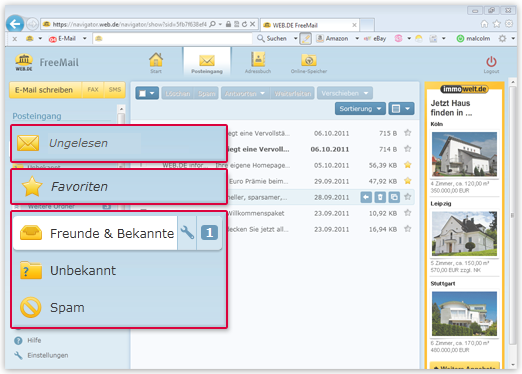Image resolution: width=522 pixels, height=374 pixels.
Task: Switch to the Posteingang tab
Action: click(x=207, y=62)
